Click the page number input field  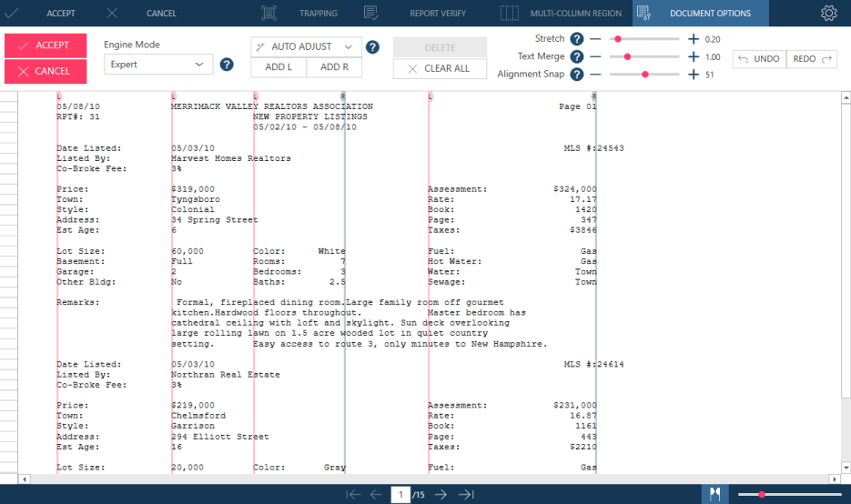(400, 494)
